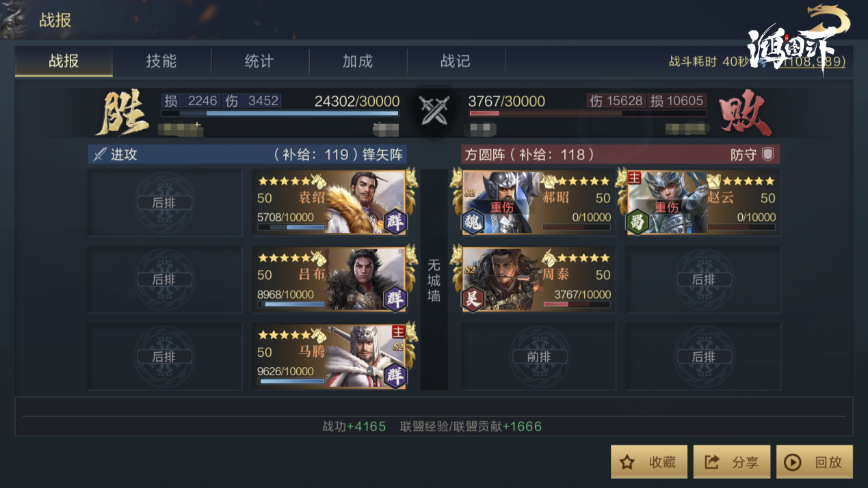The height and width of the screenshot is (488, 868).
Task: Switch to the 统计 tab
Action: point(259,61)
